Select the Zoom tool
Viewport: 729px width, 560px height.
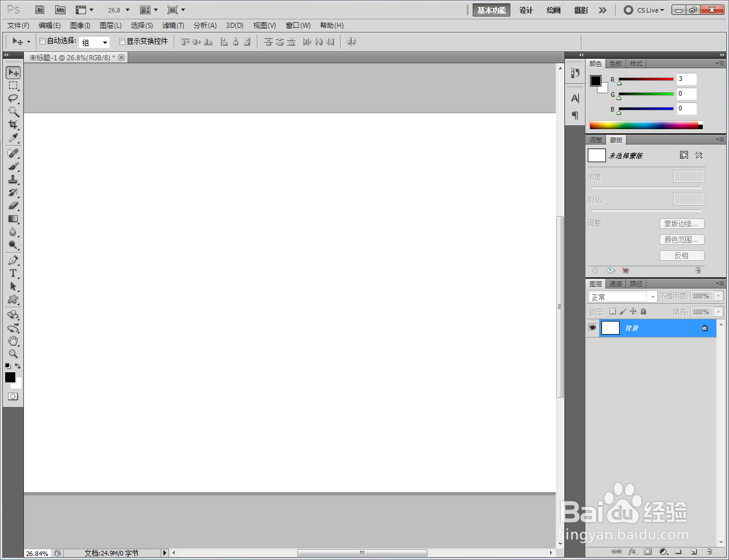point(13,354)
